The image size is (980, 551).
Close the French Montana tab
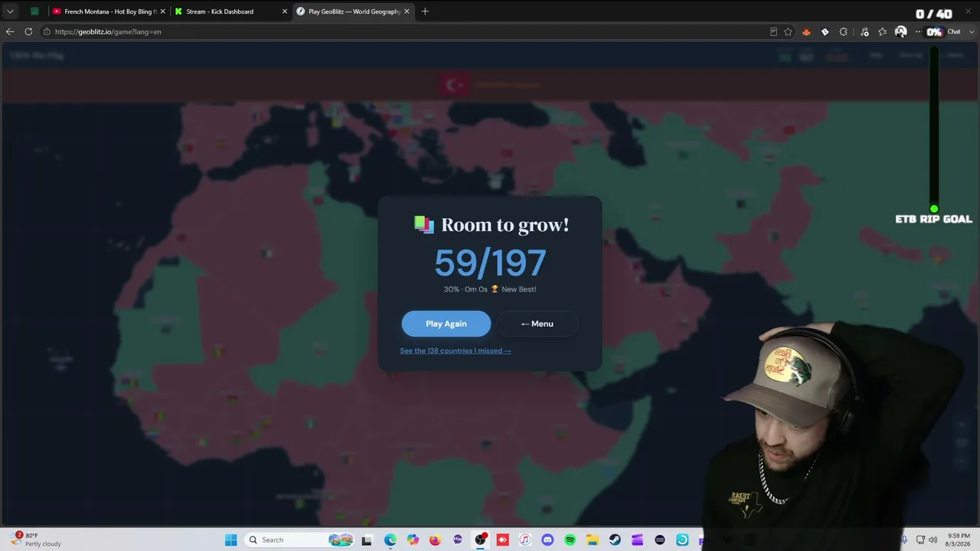click(x=162, y=11)
